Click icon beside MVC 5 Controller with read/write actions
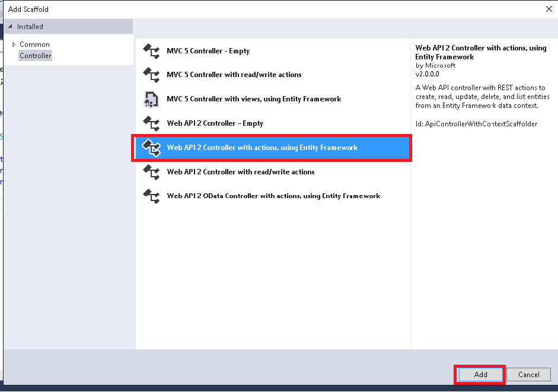The image size is (558, 392). click(x=151, y=75)
